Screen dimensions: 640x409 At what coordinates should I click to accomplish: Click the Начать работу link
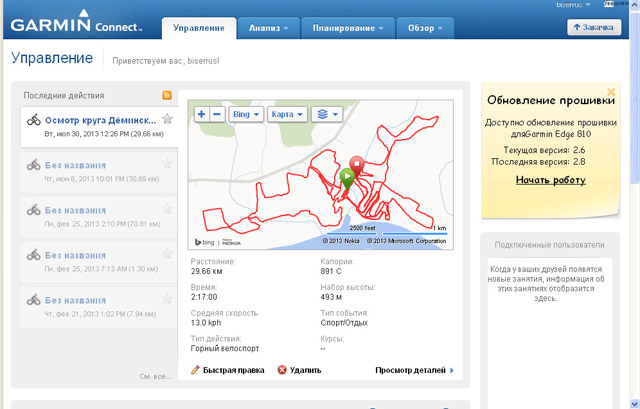pyautogui.click(x=550, y=180)
